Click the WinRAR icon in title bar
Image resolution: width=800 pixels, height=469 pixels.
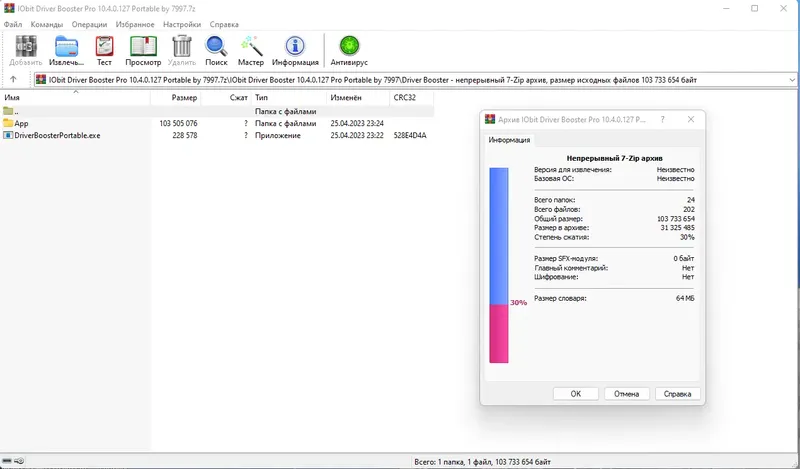click(9, 8)
